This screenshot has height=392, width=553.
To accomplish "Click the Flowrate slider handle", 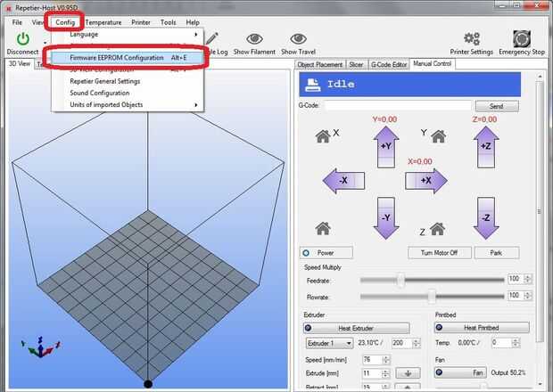I will [x=432, y=297].
